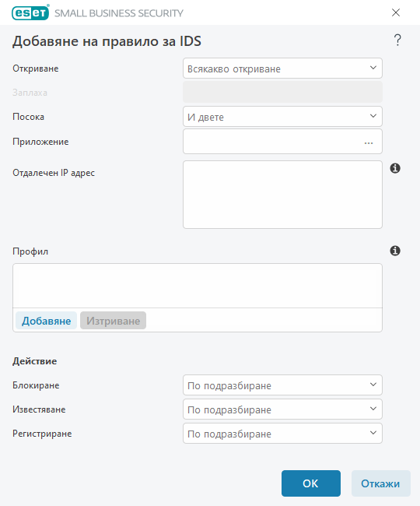420x506 pixels.
Task: Expand the Известяване dropdown
Action: point(282,409)
